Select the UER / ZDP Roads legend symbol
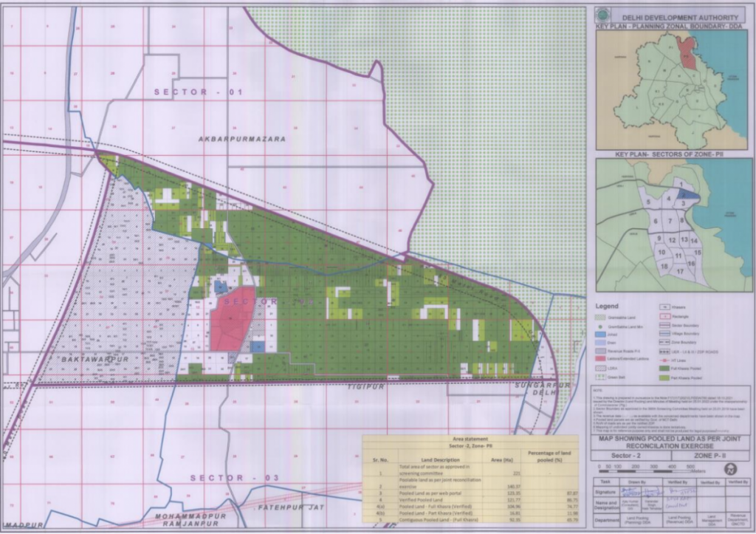Screen dimensions: 756x534 [664, 352]
